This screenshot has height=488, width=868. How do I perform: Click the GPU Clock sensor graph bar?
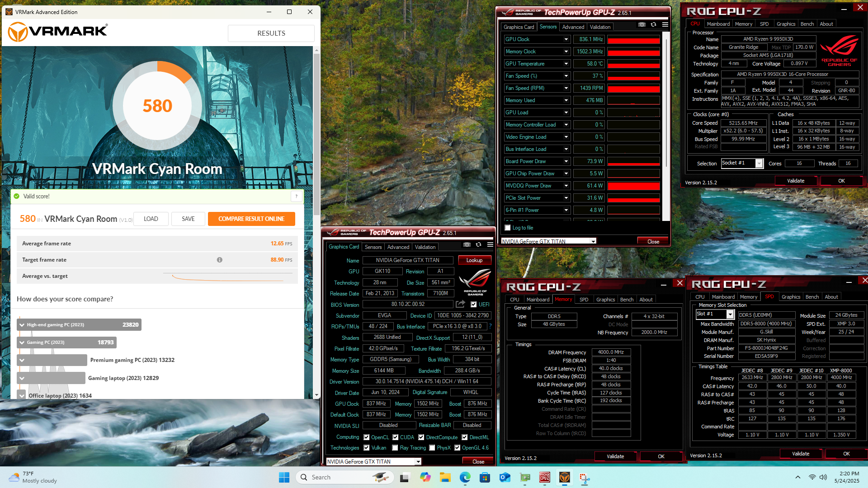point(633,40)
